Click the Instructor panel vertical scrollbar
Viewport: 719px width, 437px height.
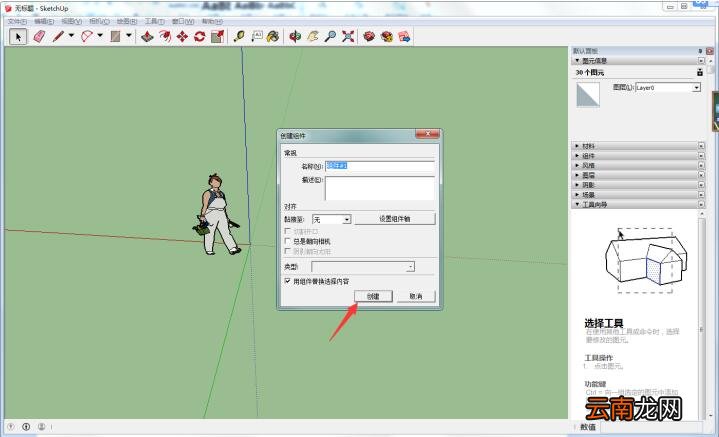[702, 316]
